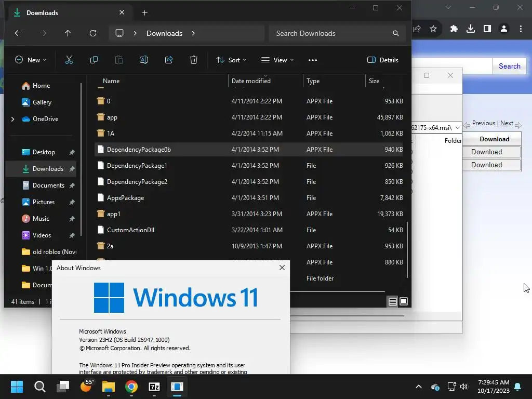532x399 pixels.
Task: Open the View dropdown menu
Action: click(277, 60)
